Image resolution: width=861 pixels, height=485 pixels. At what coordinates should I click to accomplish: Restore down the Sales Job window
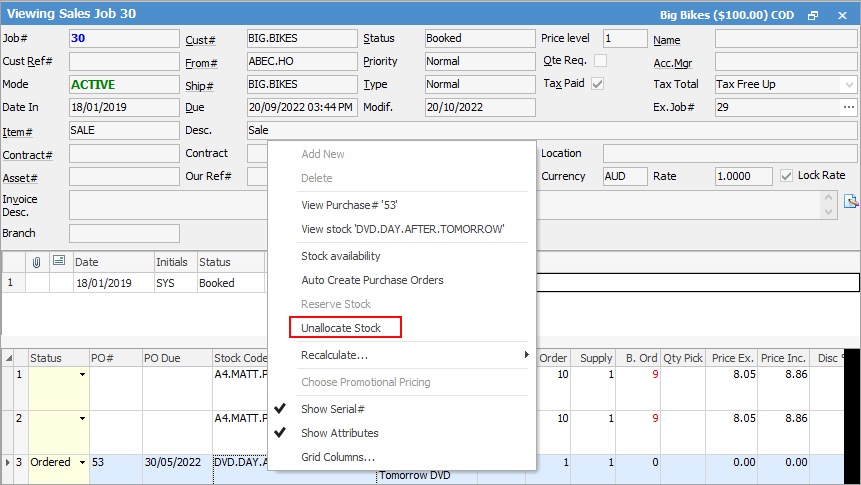pos(813,15)
